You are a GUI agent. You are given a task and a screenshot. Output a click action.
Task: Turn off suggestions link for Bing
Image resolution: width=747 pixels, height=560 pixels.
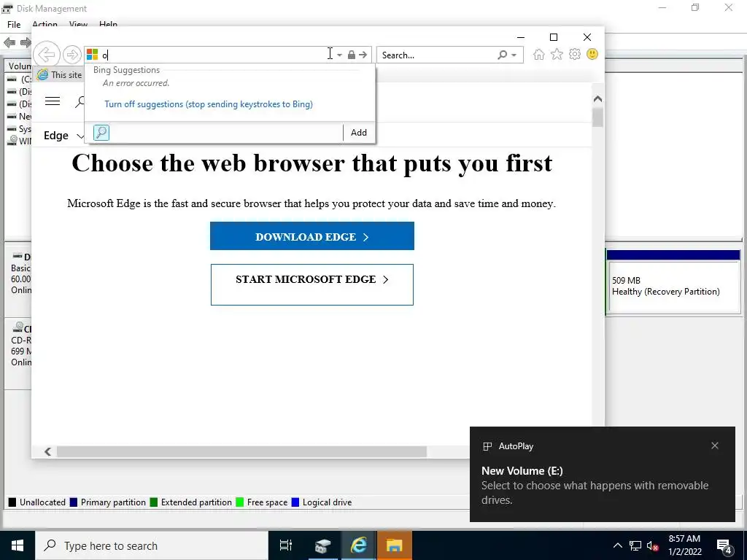(209, 104)
